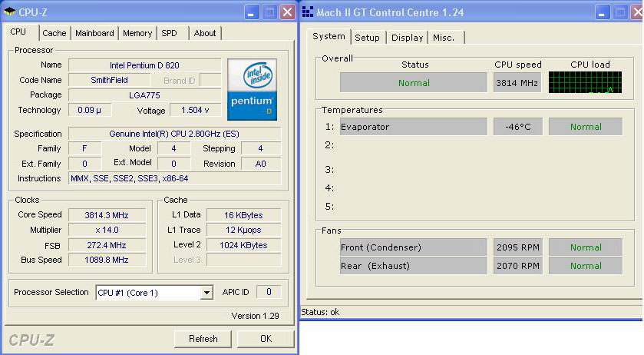Viewport: 644px width, 355px height.
Task: Open the SPD tab
Action: pos(169,33)
